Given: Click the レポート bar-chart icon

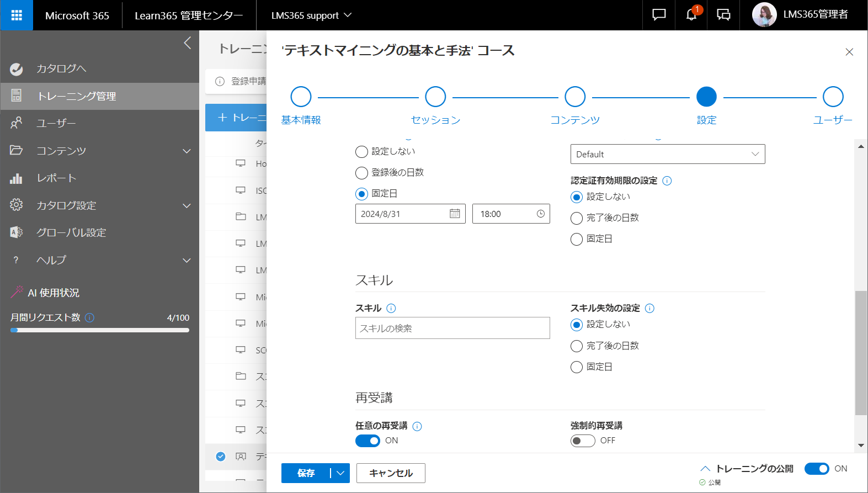Looking at the screenshot, I should [x=17, y=178].
